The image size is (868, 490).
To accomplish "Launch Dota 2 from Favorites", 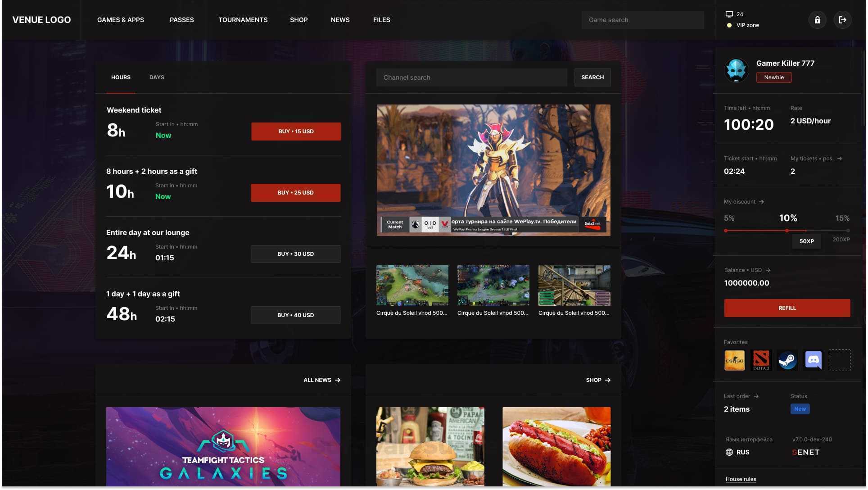I will tap(761, 360).
